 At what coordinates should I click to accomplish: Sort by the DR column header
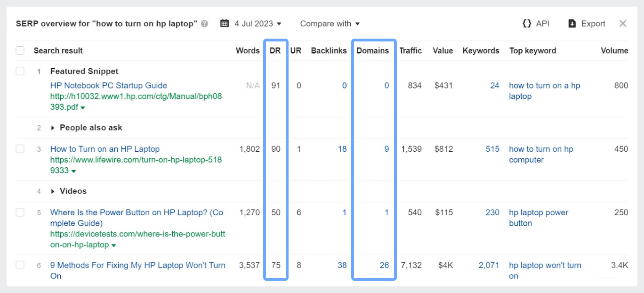point(275,50)
